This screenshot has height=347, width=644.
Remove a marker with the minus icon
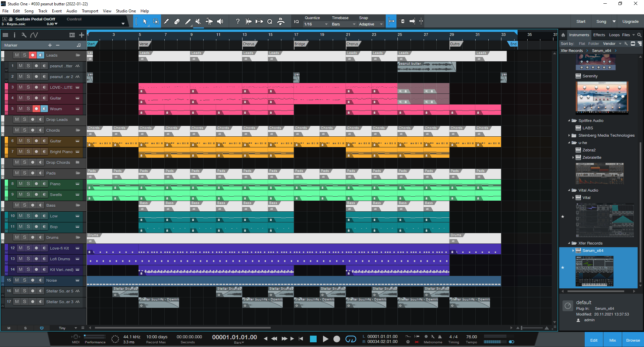pyautogui.click(x=58, y=45)
